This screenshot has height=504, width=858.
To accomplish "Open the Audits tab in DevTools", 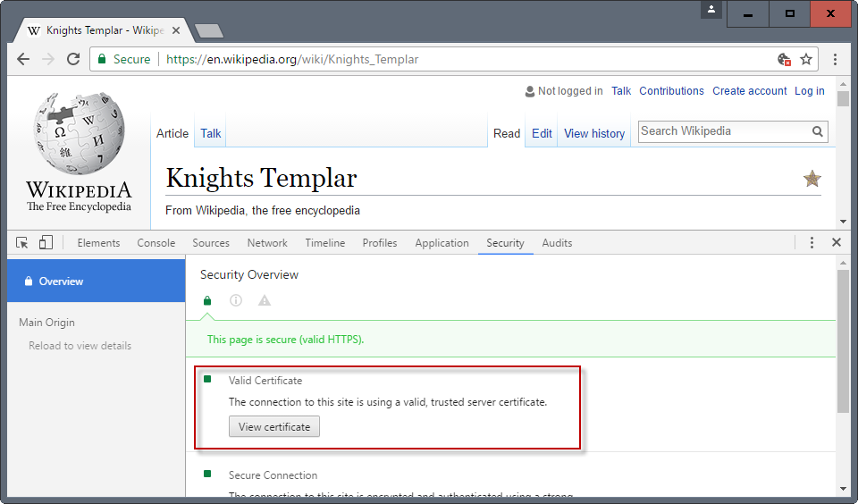I will [x=557, y=243].
